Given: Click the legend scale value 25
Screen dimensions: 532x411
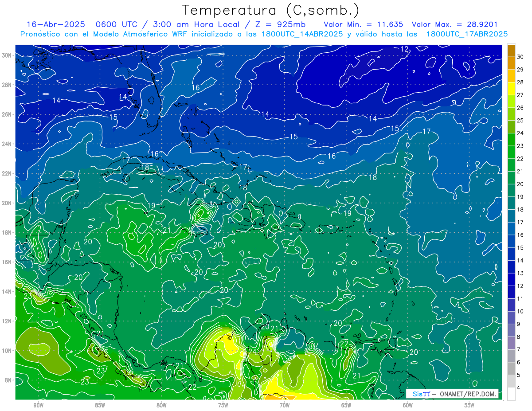Looking at the screenshot, I should click(520, 120).
